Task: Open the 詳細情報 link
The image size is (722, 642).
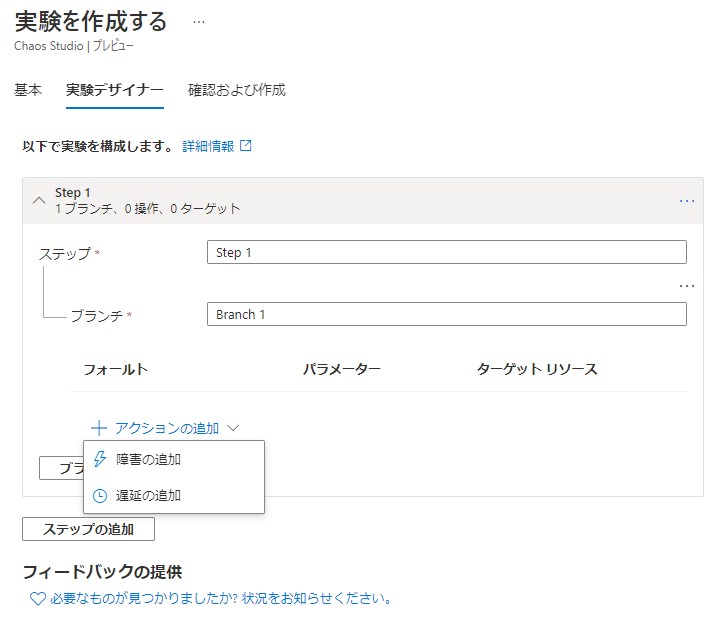Action: [x=208, y=146]
